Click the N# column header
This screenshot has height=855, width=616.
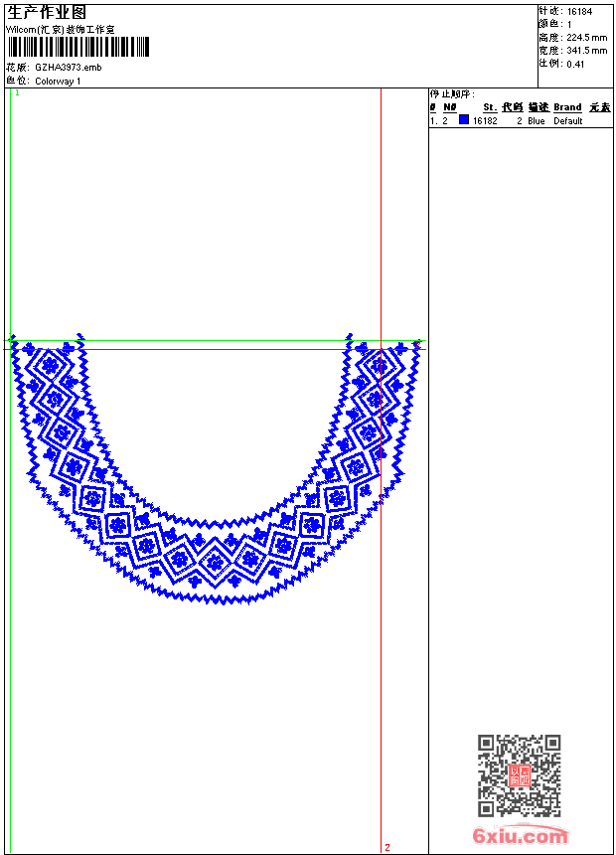coord(450,107)
